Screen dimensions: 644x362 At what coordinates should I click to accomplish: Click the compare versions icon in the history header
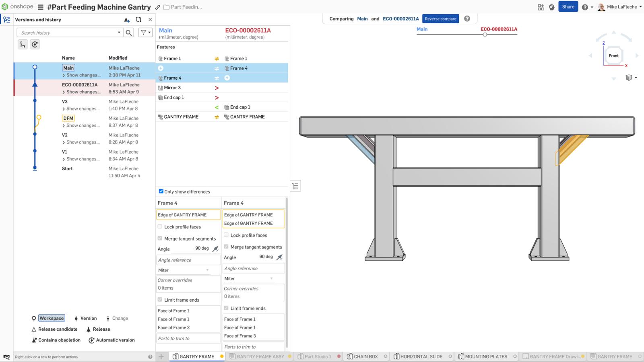(139, 20)
